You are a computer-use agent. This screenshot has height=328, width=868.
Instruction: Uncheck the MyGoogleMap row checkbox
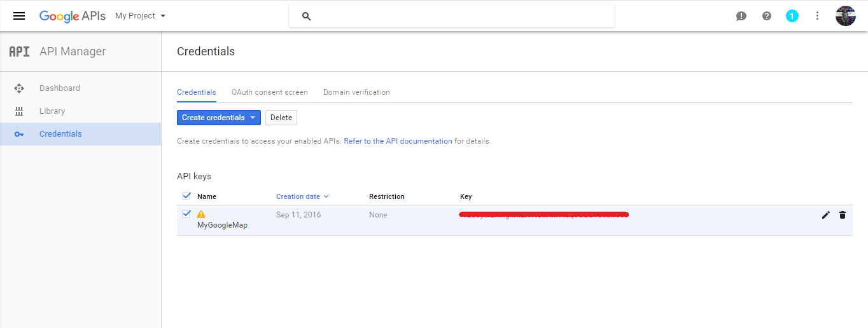pyautogui.click(x=186, y=214)
